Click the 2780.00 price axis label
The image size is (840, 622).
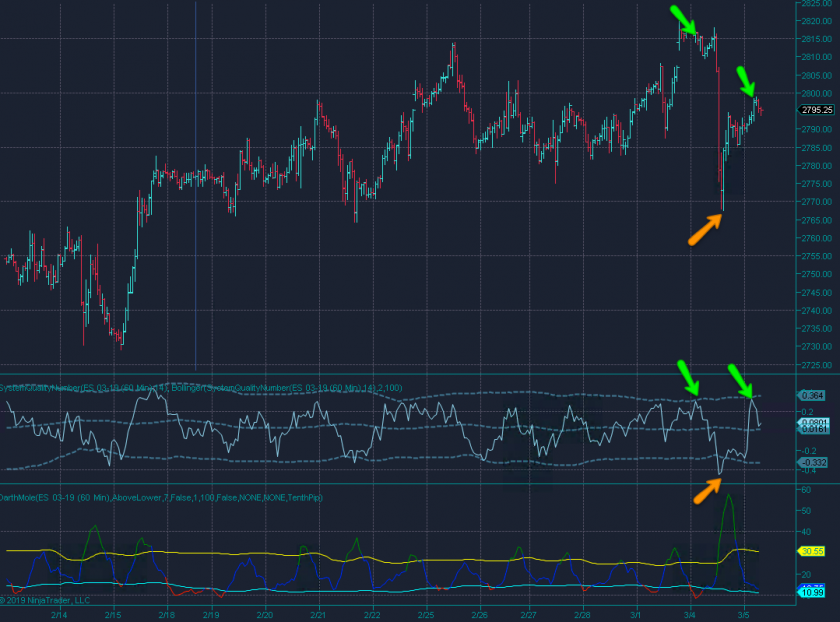(817, 166)
